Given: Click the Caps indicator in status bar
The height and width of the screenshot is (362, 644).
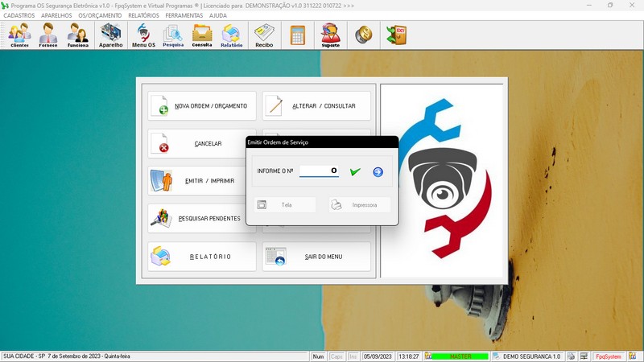Looking at the screenshot, I should (x=336, y=356).
